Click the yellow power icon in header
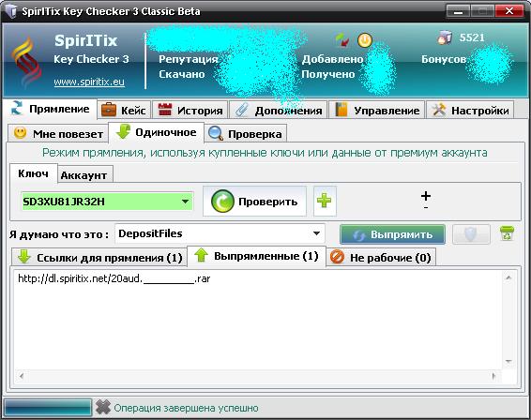The height and width of the screenshot is (420, 531). 365,40
